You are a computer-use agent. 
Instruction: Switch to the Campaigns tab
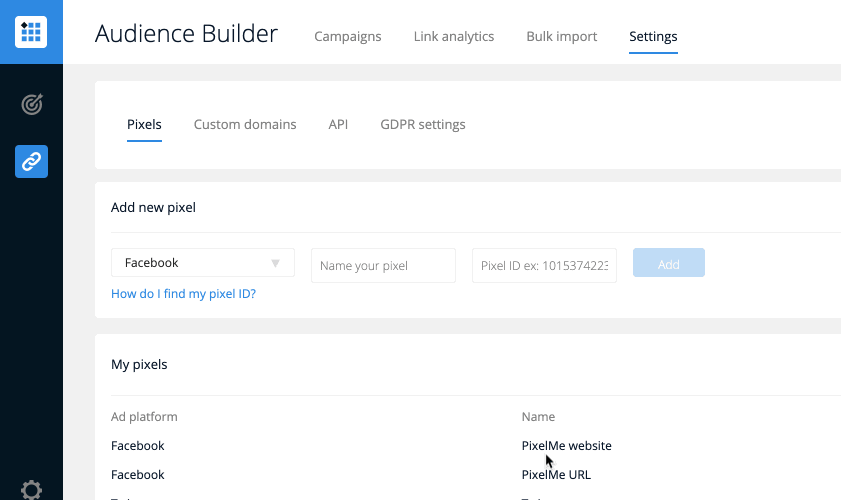(347, 37)
